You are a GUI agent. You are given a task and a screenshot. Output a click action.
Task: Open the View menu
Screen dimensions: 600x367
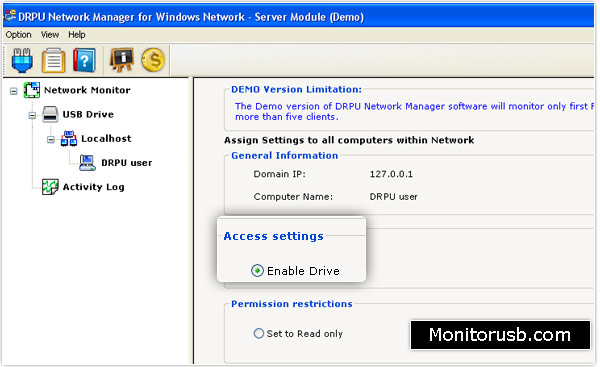[x=50, y=35]
